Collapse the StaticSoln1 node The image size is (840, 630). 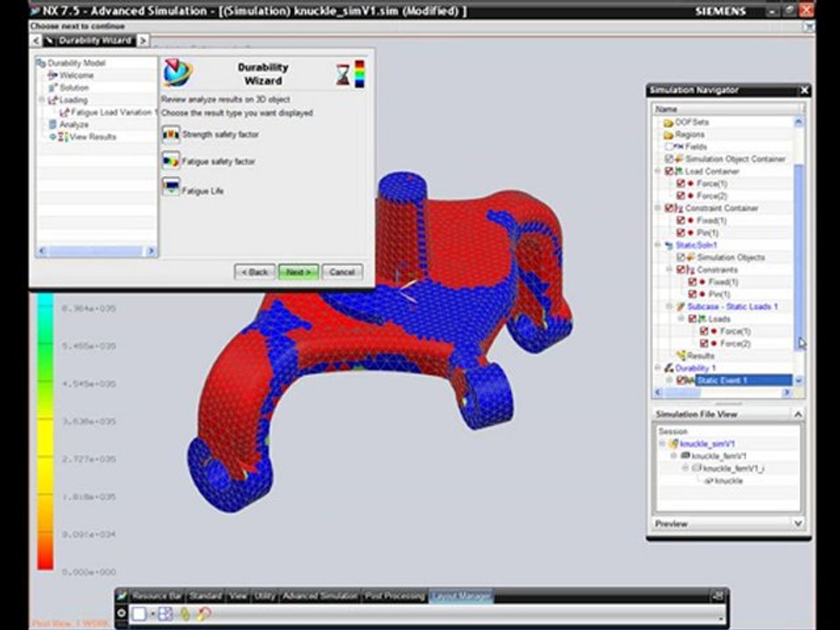coord(658,245)
